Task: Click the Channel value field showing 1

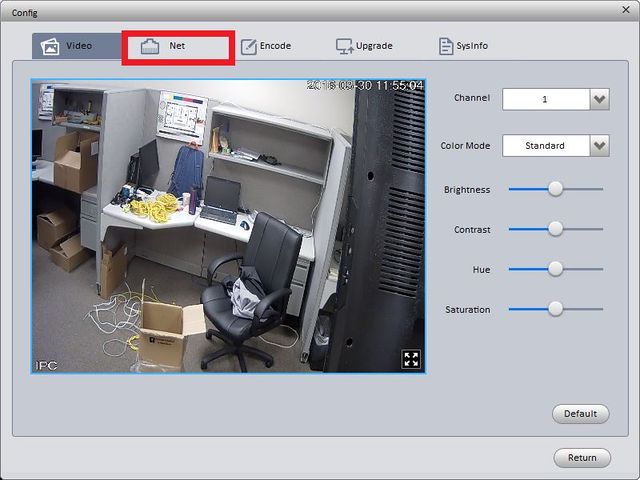Action: pos(546,99)
